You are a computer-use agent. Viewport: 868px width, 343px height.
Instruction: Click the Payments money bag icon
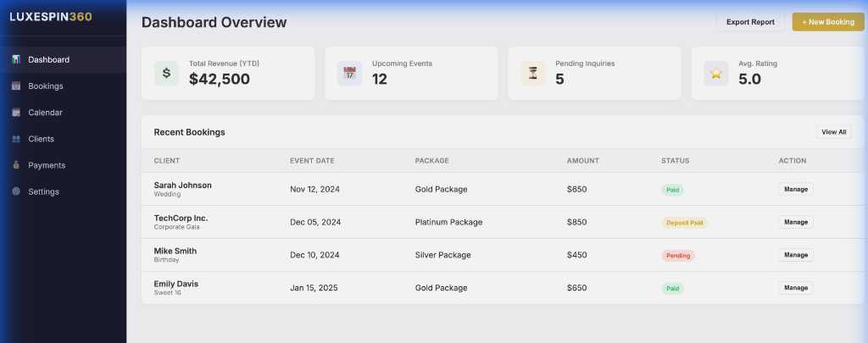(16, 165)
